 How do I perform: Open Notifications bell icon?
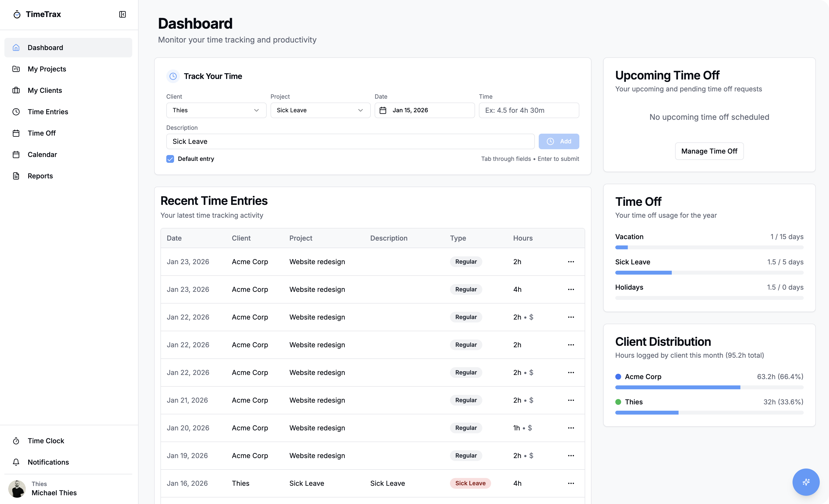[x=16, y=462]
